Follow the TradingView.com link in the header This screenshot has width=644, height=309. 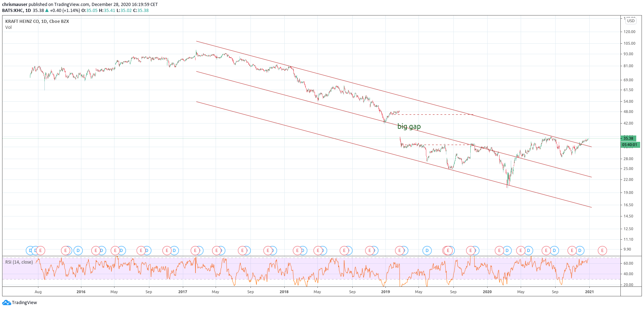[72, 5]
